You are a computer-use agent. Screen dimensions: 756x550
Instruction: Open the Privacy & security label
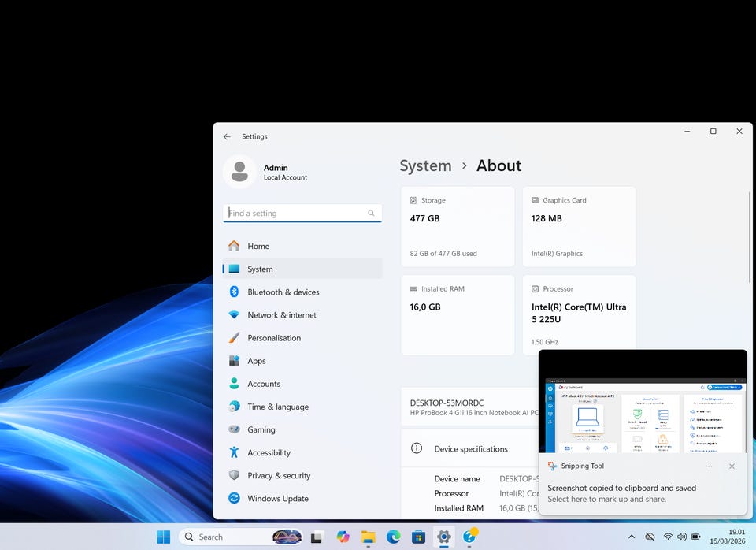click(279, 476)
